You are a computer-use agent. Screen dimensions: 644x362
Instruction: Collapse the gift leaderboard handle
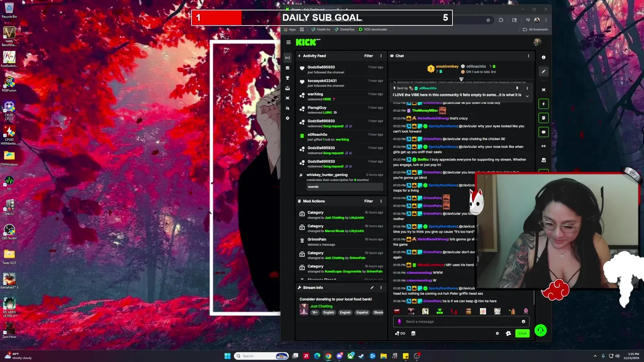click(461, 79)
